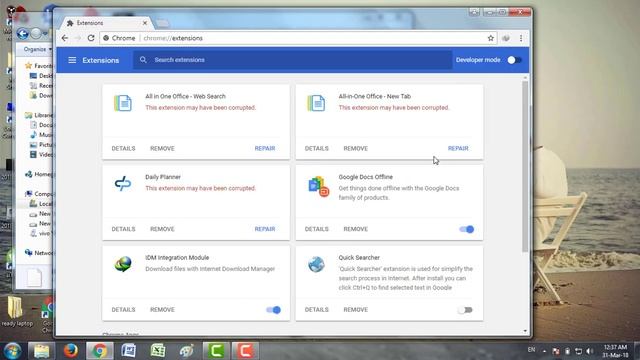Click the Explorer window back button
Viewport: 640px width, 360px height.
click(23, 33)
